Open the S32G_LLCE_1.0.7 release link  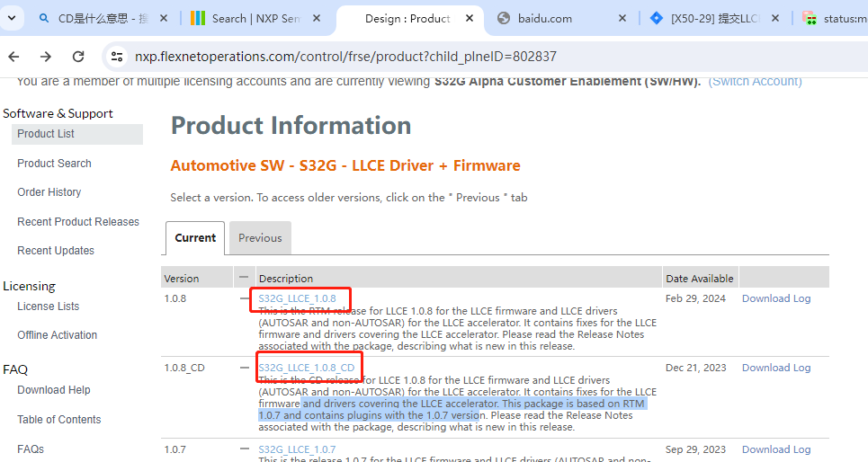tap(297, 449)
